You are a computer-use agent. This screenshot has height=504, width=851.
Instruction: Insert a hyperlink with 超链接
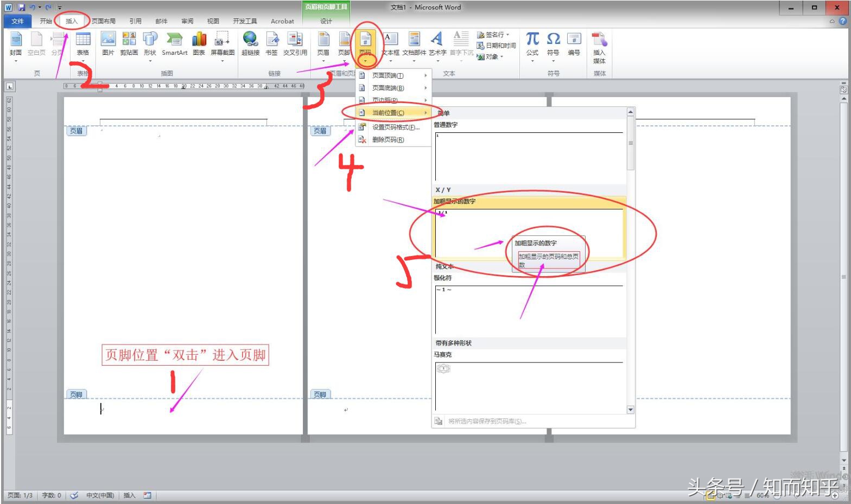click(250, 44)
